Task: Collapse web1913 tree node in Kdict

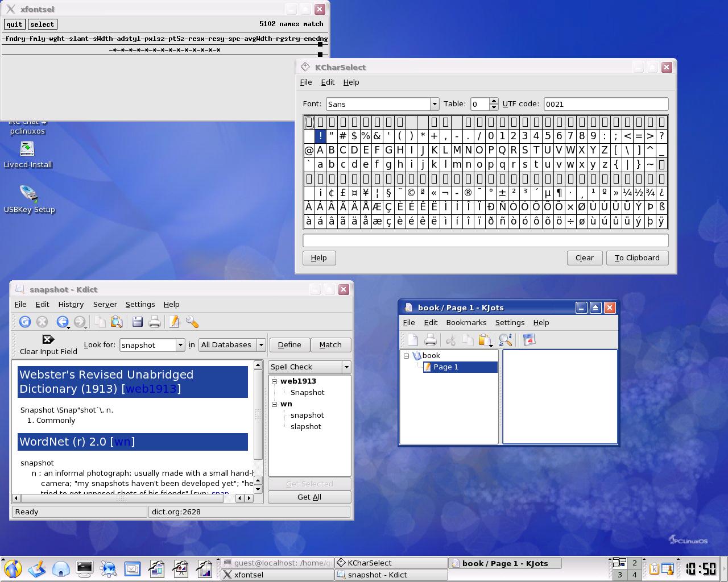Action: (x=274, y=381)
